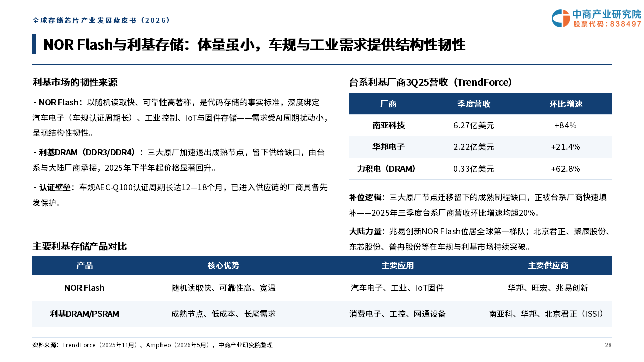Click the cell 汽车电子、工业、IoT固件
This screenshot has width=644, height=362.
(x=397, y=288)
